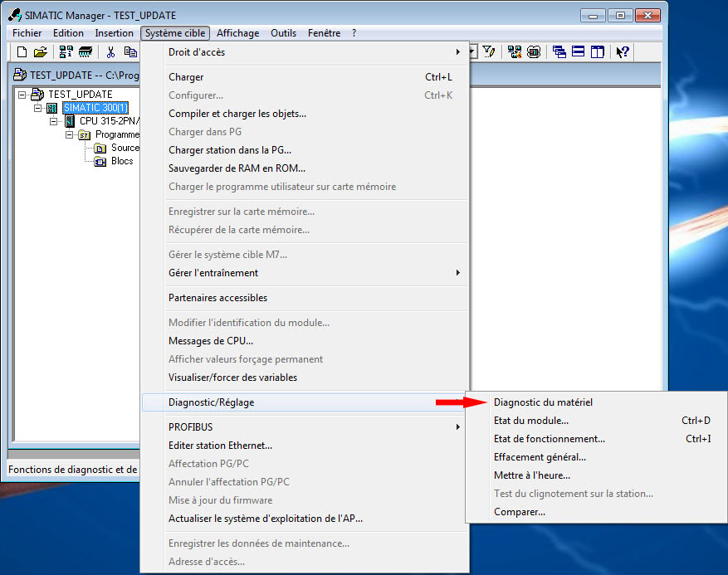
Task: Click the tile windows horizontally icon
Action: (578, 52)
